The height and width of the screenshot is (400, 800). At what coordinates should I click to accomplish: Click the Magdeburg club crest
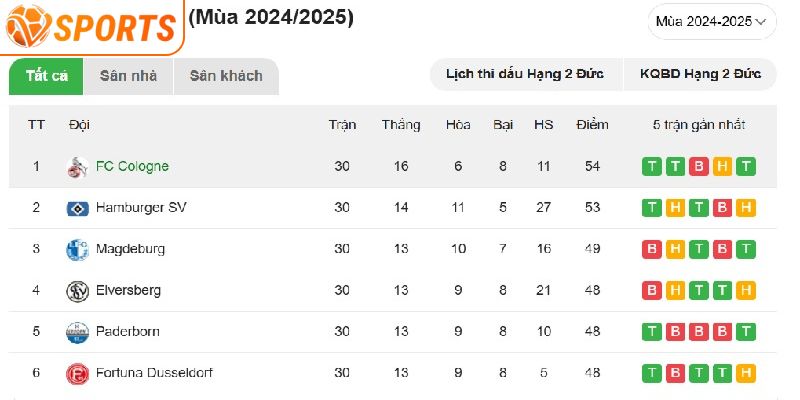coord(78,249)
